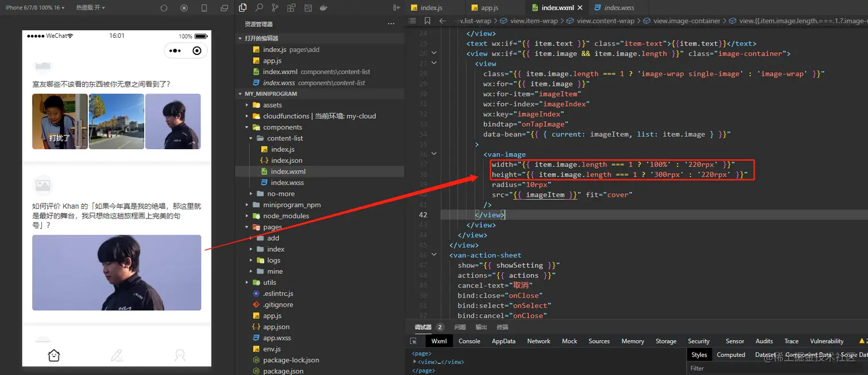Open the Sources debugger tab
The width and height of the screenshot is (868, 375).
pyautogui.click(x=599, y=341)
